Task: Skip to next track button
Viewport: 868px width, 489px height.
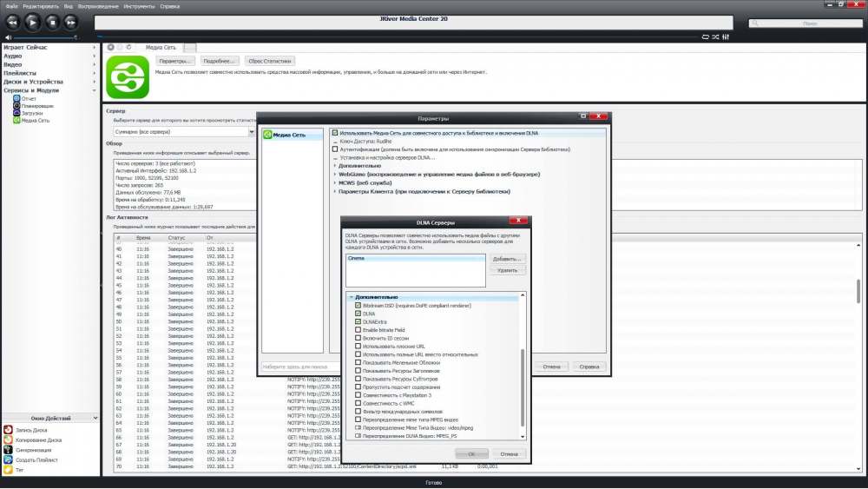Action: tap(70, 23)
